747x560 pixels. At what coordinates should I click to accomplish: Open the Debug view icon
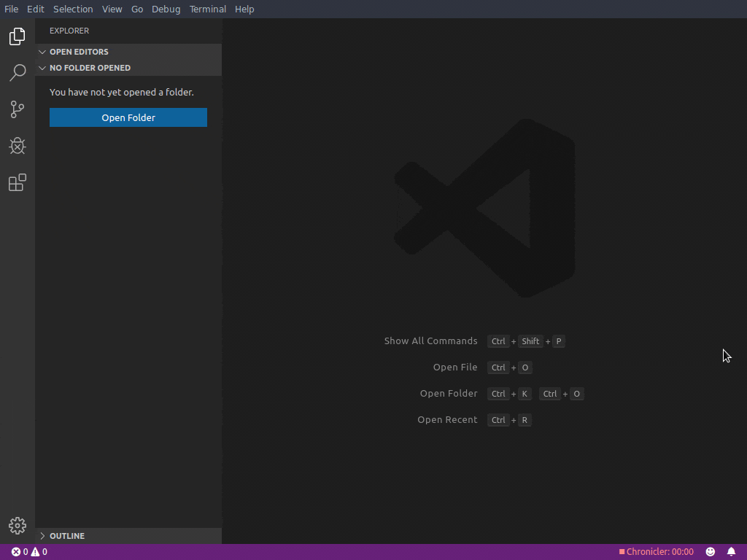(18, 146)
